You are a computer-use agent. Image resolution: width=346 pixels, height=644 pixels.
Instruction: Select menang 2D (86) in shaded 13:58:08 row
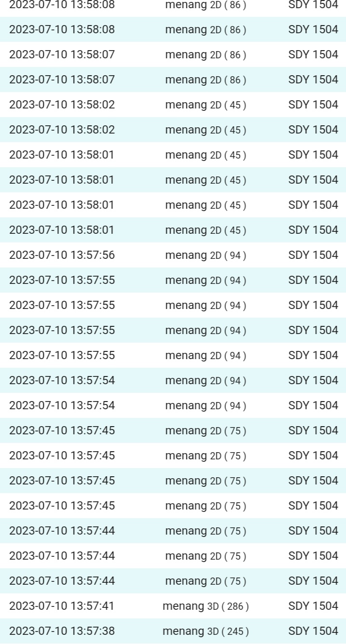click(x=206, y=29)
